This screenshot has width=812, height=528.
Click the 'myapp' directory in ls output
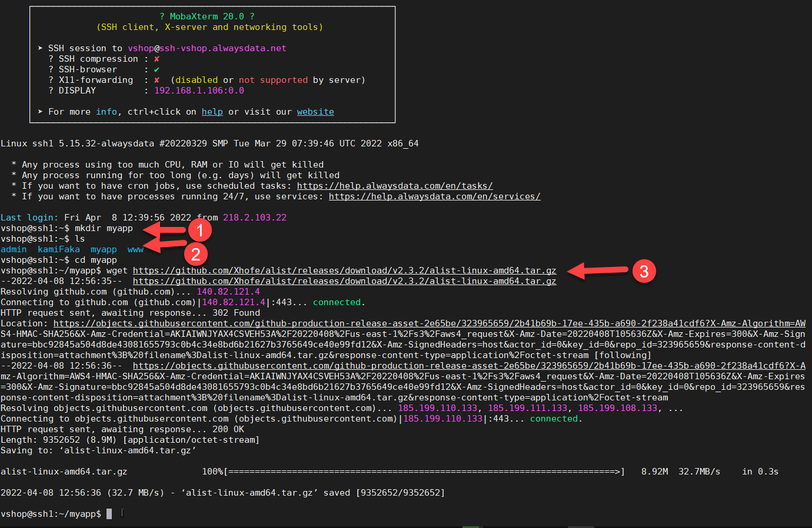tap(104, 249)
